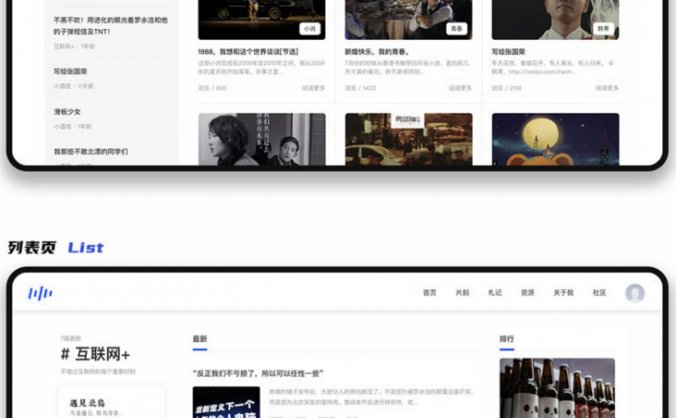The image size is (676, 418).
Task: Switch to the 最新 tab
Action: pos(200,339)
